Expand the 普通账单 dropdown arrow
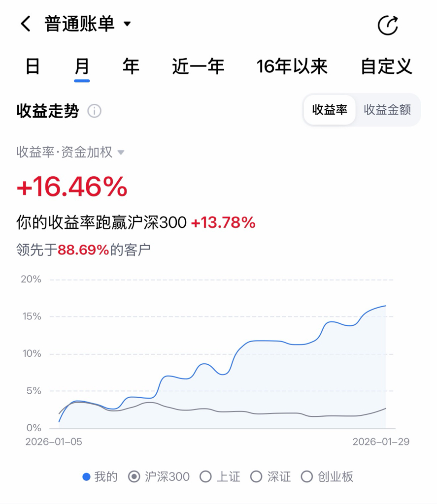The height and width of the screenshot is (504, 437). (128, 24)
